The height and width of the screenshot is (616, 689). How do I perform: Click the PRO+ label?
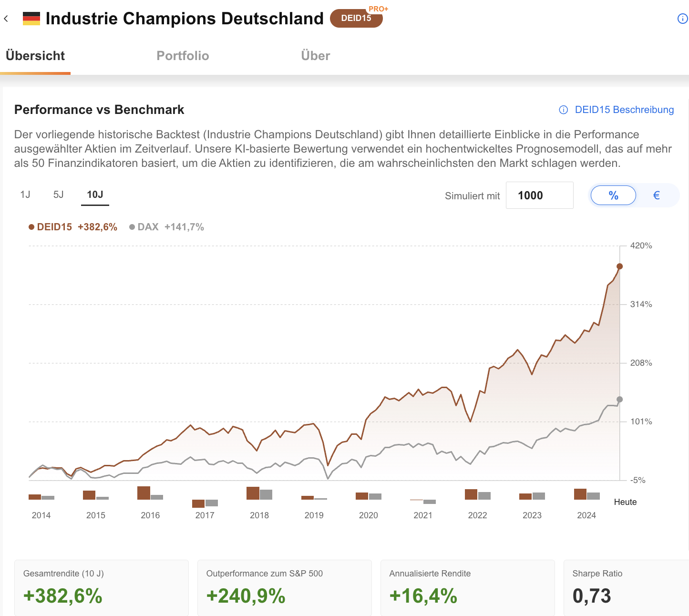[378, 9]
